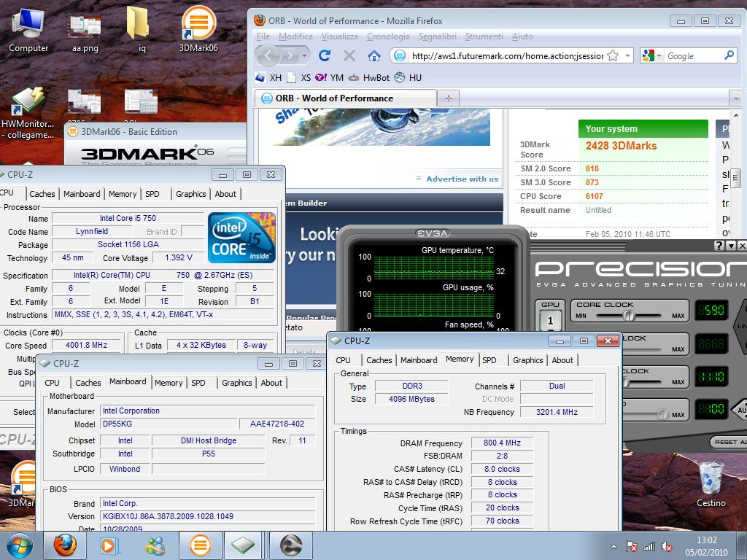The height and width of the screenshot is (560, 747).
Task: Open Cestino recycle bin
Action: pos(711,483)
